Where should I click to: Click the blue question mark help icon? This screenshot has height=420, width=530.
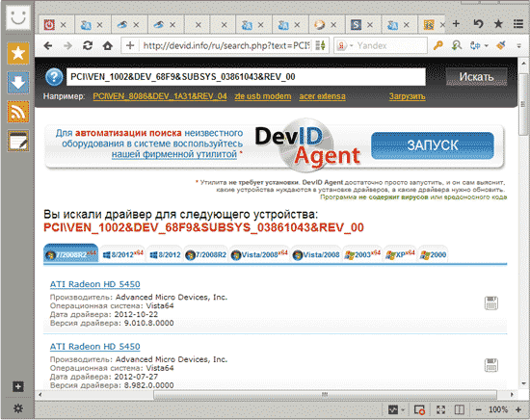point(54,77)
